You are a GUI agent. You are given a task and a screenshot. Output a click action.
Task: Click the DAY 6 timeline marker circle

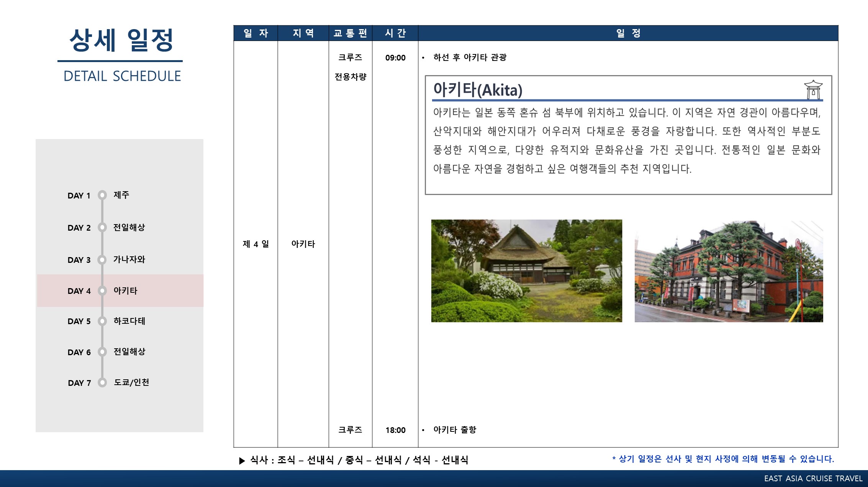click(x=102, y=352)
